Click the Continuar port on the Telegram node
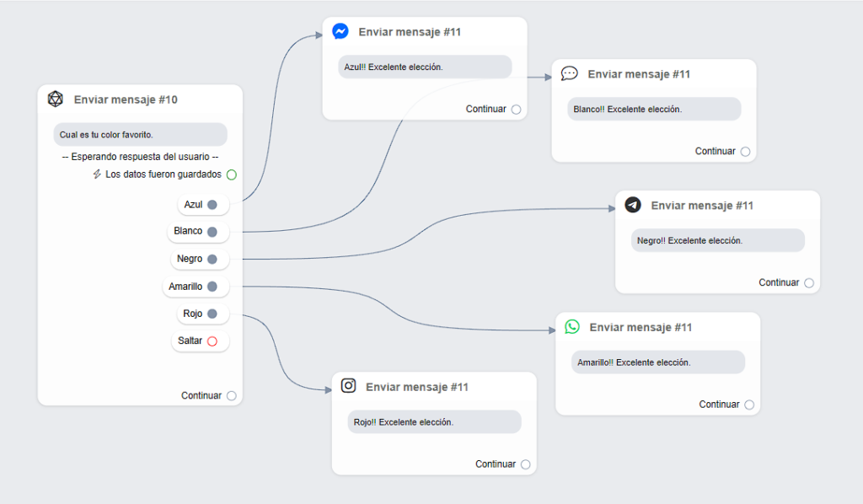Screen dimensions: 863x504 tap(809, 283)
